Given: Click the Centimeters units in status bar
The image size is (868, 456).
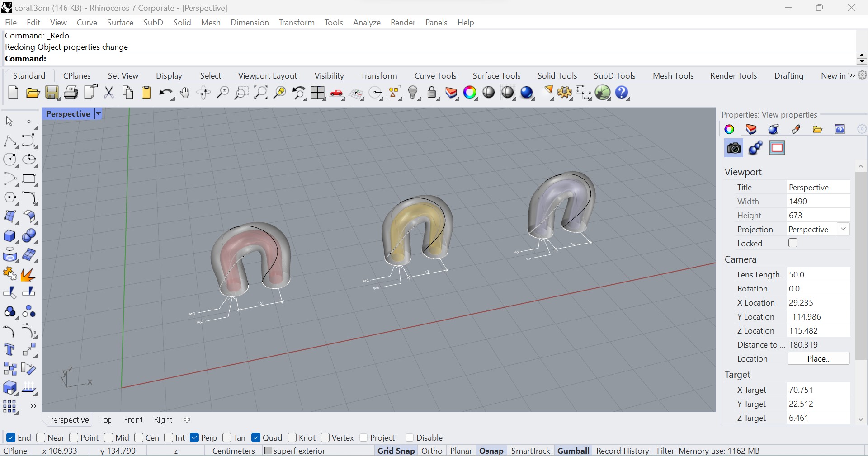Looking at the screenshot, I should (x=234, y=451).
